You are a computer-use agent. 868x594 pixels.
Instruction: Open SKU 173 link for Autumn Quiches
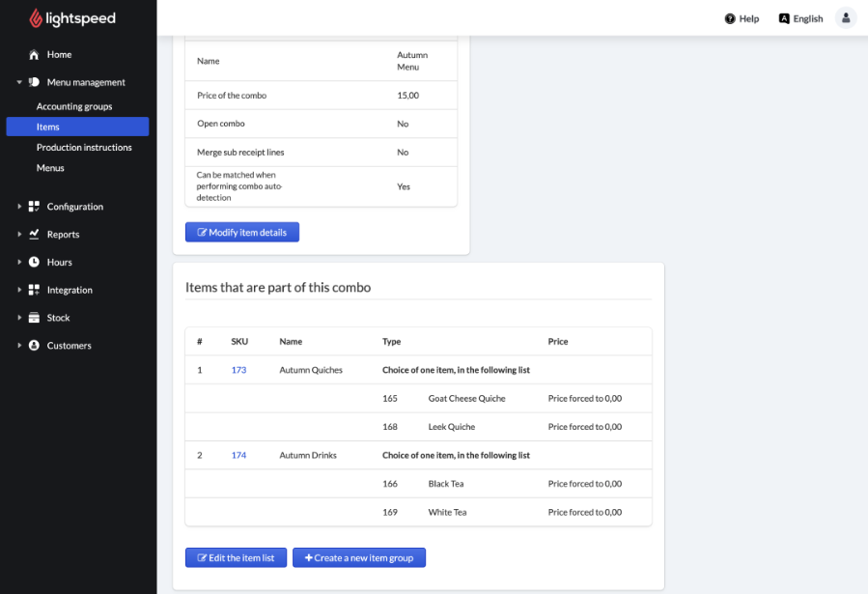click(x=238, y=370)
